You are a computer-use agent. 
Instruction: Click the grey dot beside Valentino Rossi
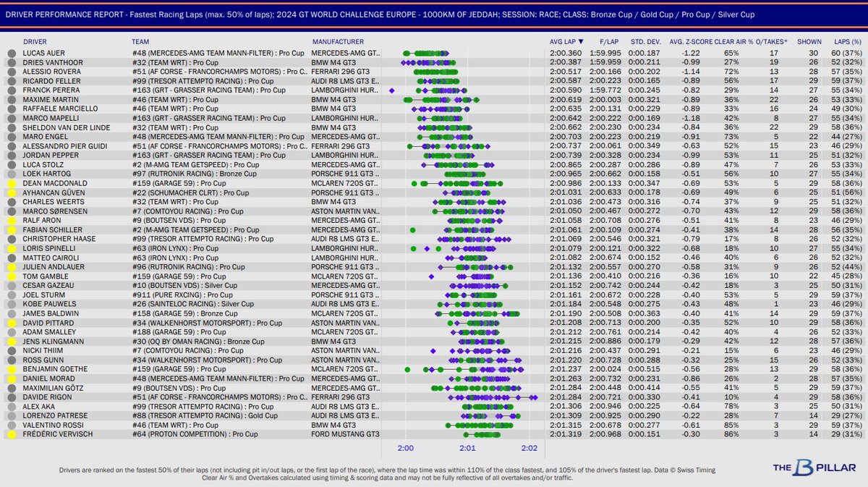click(11, 425)
